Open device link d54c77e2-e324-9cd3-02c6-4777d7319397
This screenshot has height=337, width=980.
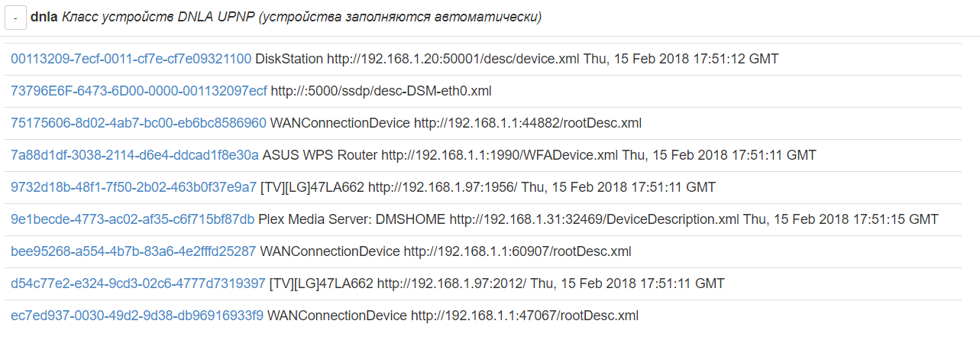(137, 284)
